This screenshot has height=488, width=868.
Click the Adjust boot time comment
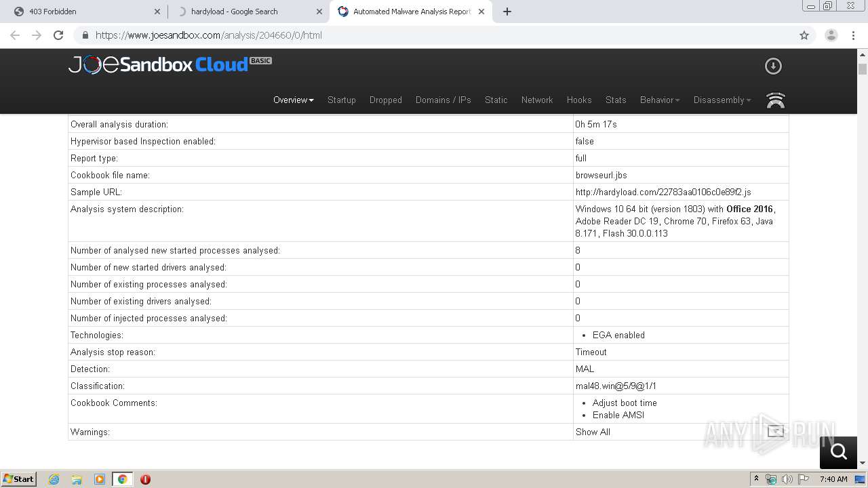coord(625,403)
